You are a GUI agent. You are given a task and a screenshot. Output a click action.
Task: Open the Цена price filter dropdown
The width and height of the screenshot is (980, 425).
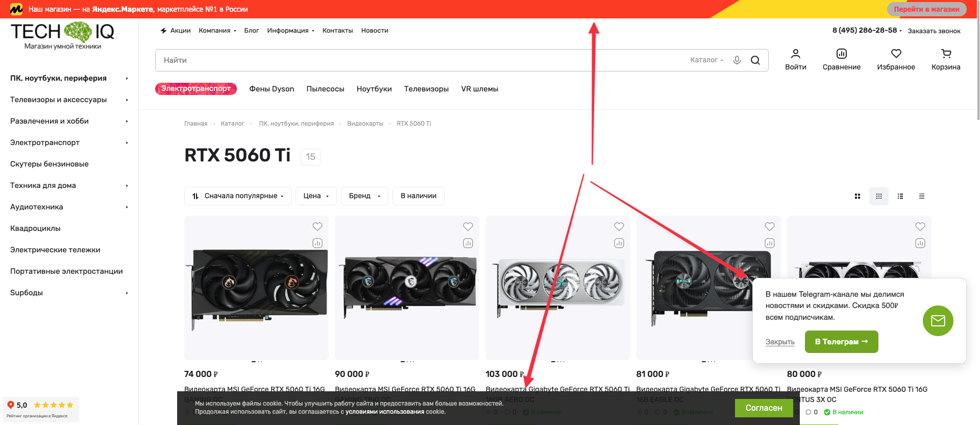point(316,196)
